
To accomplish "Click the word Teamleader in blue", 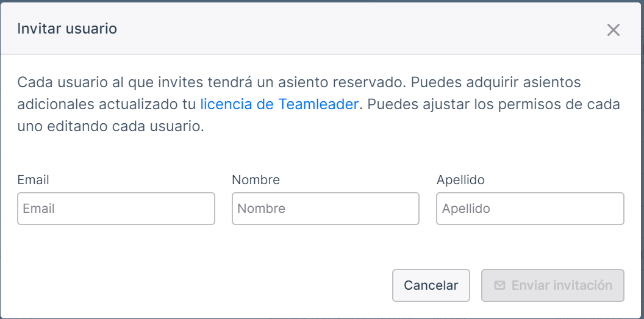I will tap(318, 104).
